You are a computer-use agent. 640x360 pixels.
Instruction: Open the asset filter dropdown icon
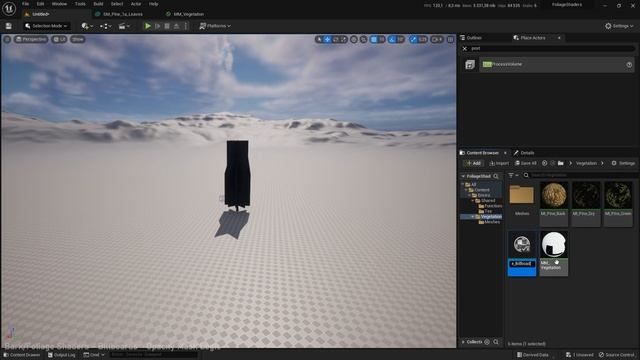pos(513,176)
